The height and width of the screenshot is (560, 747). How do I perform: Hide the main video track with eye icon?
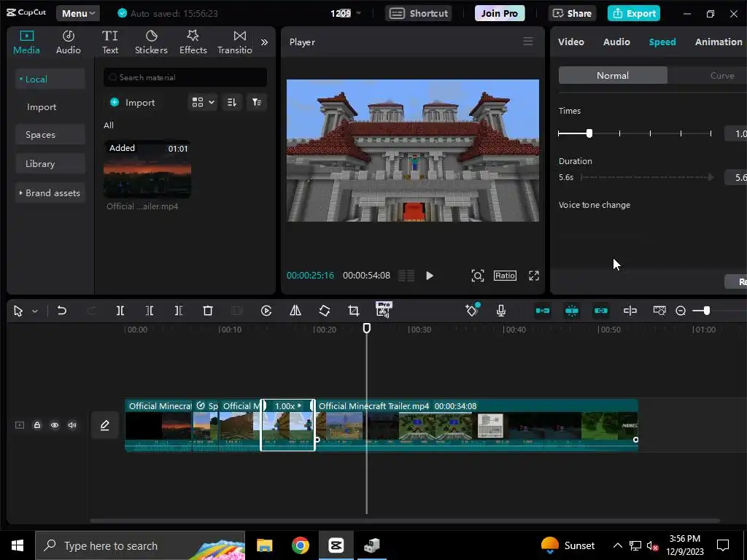(x=55, y=425)
